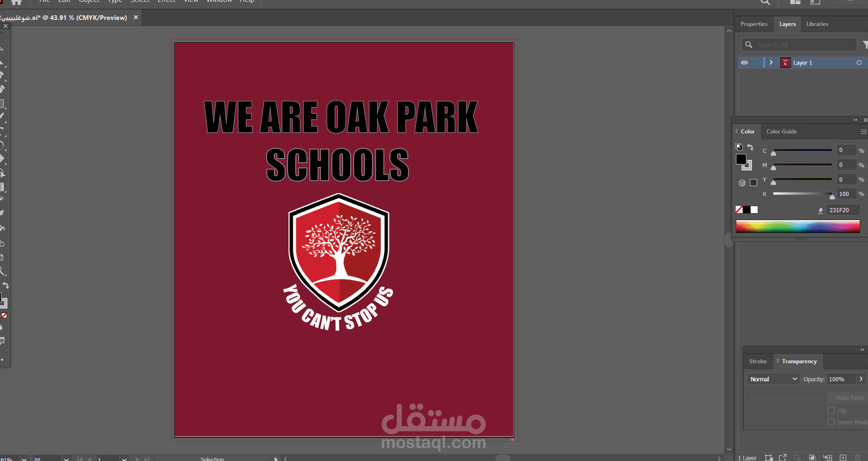Expand the Opacity slider arrow
The height and width of the screenshot is (461, 868).
(861, 379)
